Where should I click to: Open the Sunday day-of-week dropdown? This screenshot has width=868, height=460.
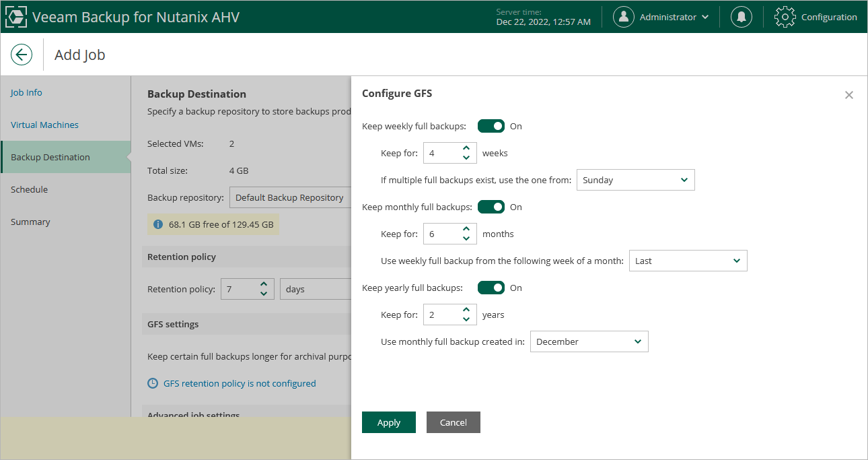(x=635, y=180)
